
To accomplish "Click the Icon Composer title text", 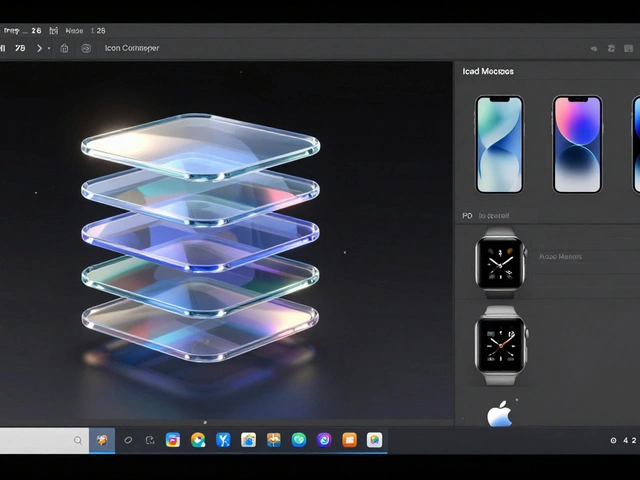I will pos(132,48).
